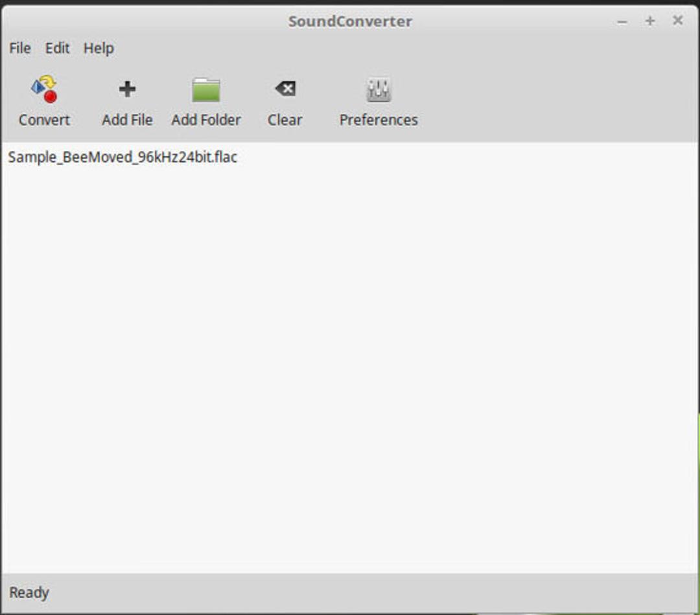
Task: Click the green Add Folder icon
Action: (206, 89)
